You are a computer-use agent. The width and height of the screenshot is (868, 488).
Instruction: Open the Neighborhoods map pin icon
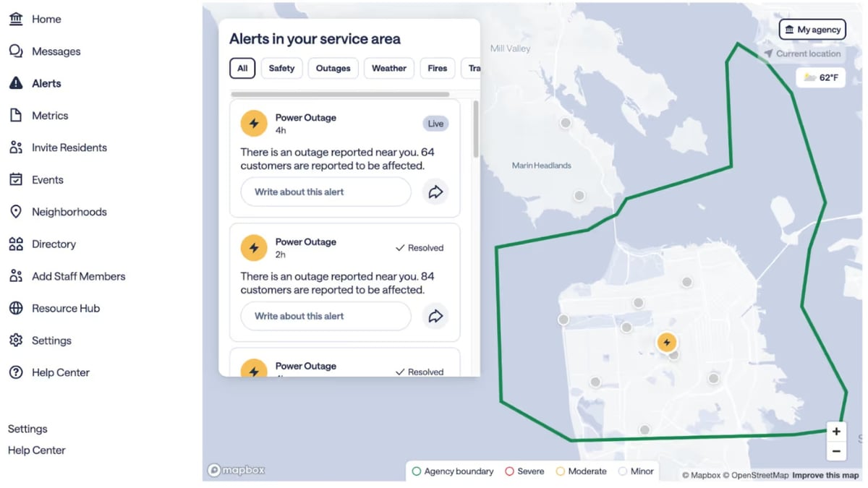pos(16,212)
